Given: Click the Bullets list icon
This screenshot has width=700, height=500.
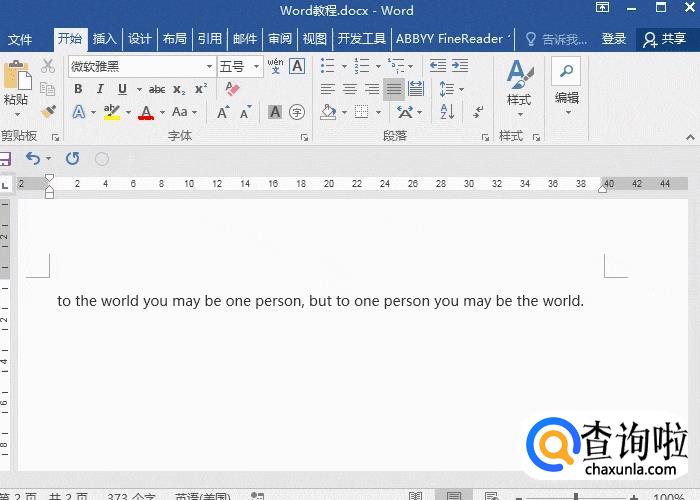Looking at the screenshot, I should click(328, 66).
